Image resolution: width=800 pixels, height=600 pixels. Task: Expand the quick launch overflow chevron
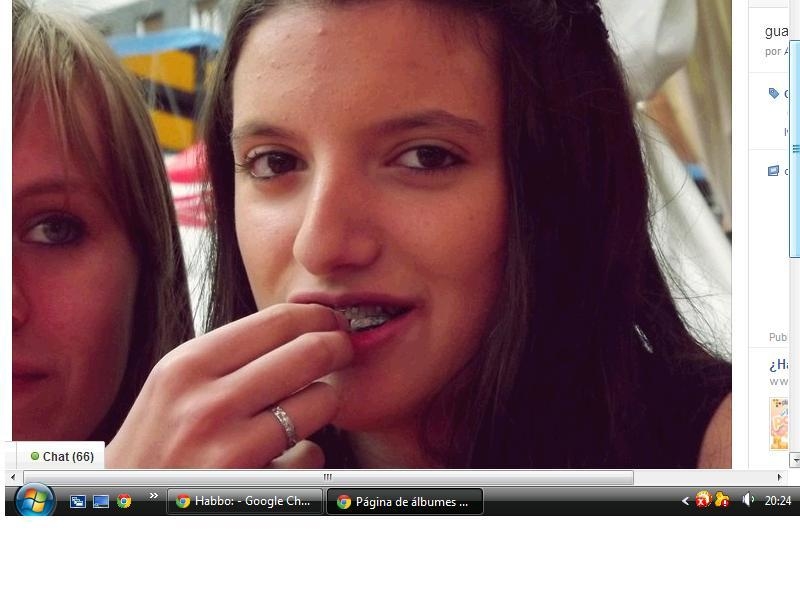pyautogui.click(x=154, y=495)
